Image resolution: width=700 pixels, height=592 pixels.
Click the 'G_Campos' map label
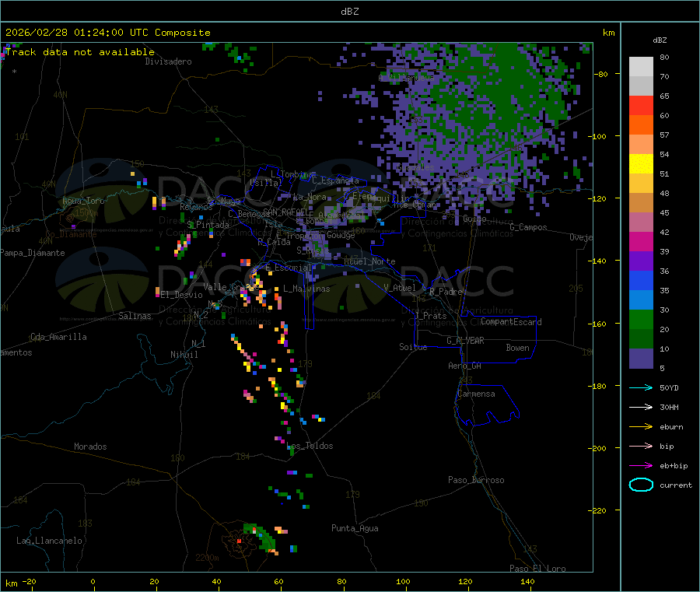point(528,227)
